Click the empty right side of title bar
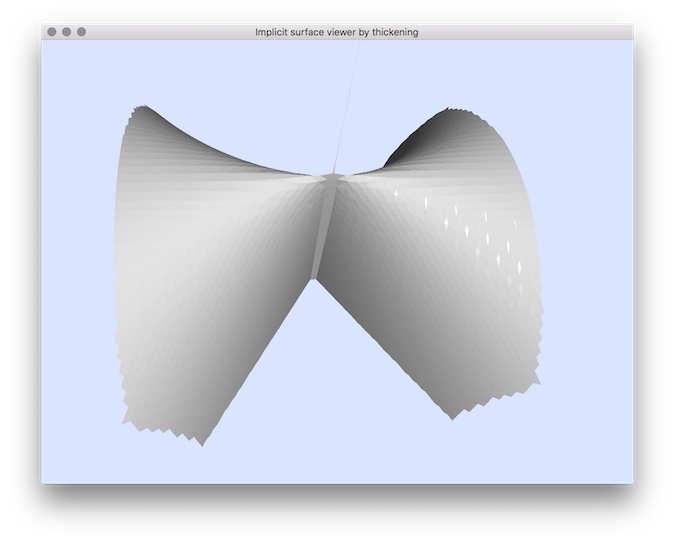The width and height of the screenshot is (675, 543). point(550,32)
